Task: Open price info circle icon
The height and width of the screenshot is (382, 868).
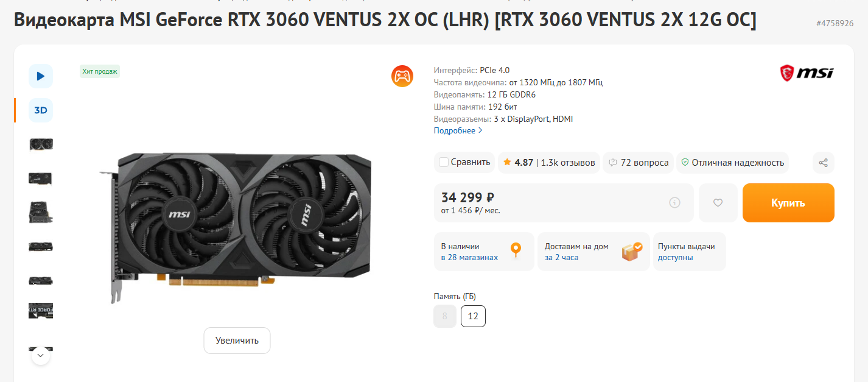Action: [x=674, y=203]
